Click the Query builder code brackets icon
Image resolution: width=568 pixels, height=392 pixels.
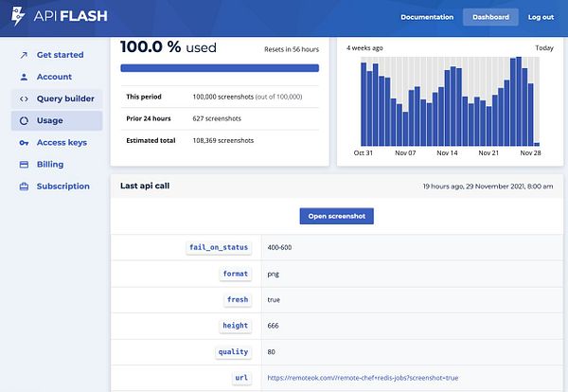pyautogui.click(x=24, y=98)
